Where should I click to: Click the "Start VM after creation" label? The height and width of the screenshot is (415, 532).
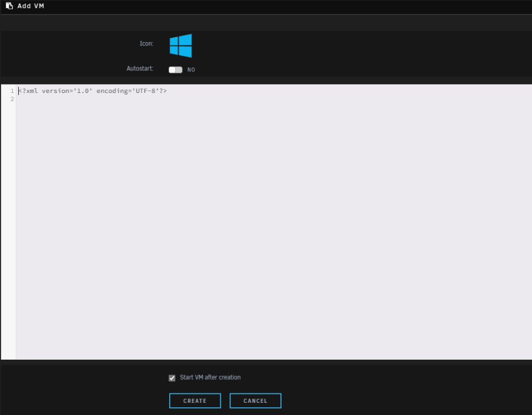[210, 377]
